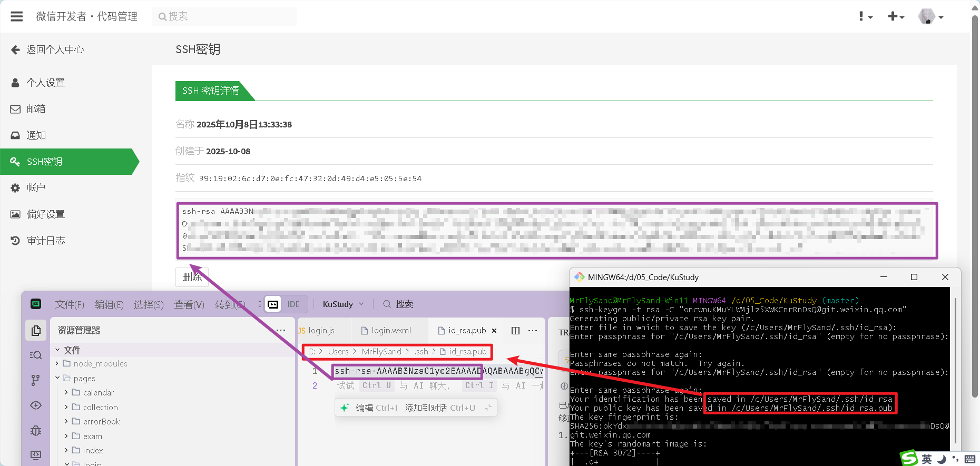Open the remote monitor icon in activity bar

(x=36, y=455)
